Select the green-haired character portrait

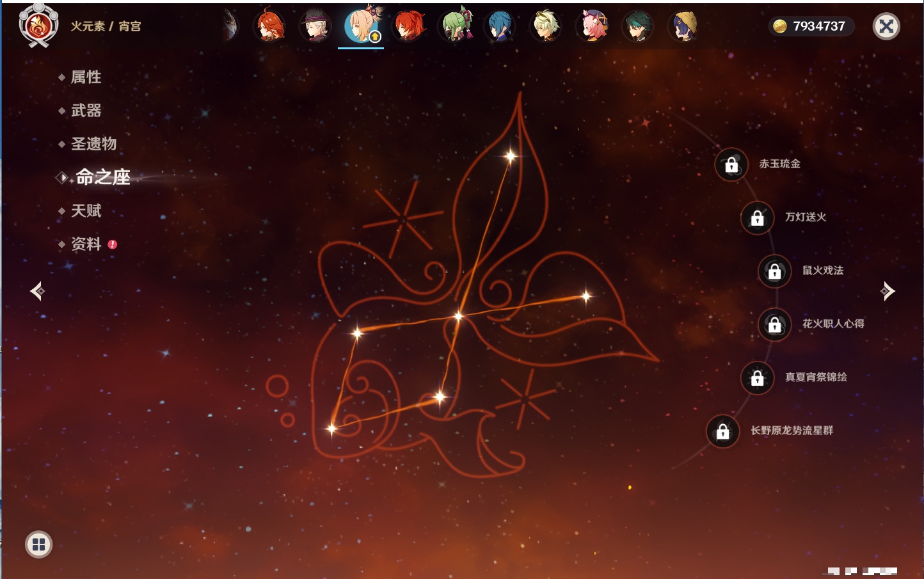455,26
